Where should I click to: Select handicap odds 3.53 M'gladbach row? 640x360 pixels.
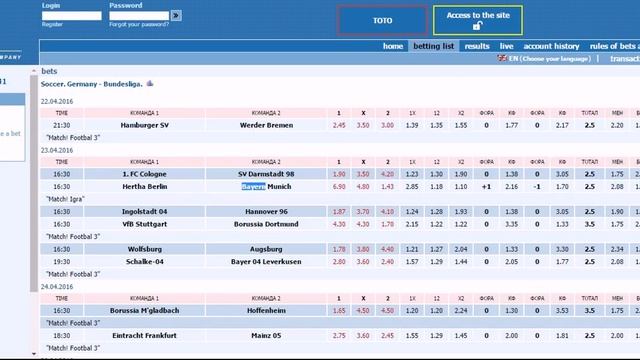pyautogui.click(x=562, y=311)
